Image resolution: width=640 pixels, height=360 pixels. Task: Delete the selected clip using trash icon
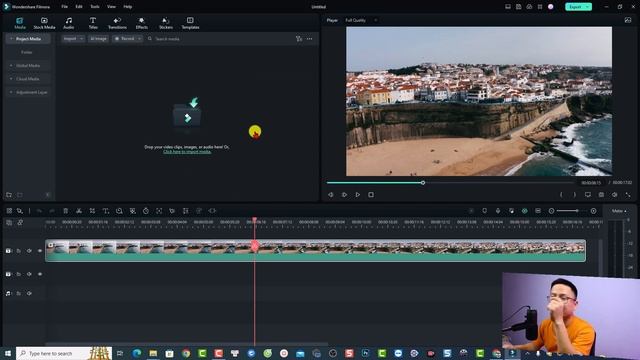click(x=65, y=211)
